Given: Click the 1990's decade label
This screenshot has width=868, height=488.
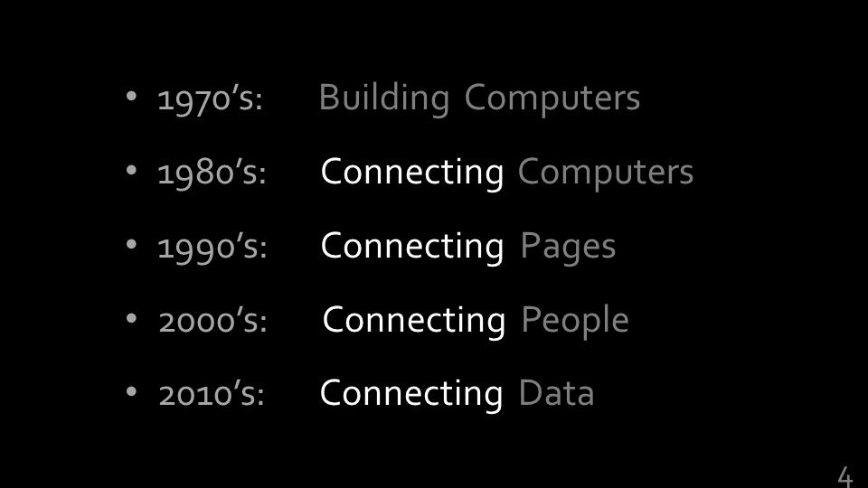Looking at the screenshot, I should (x=212, y=247).
